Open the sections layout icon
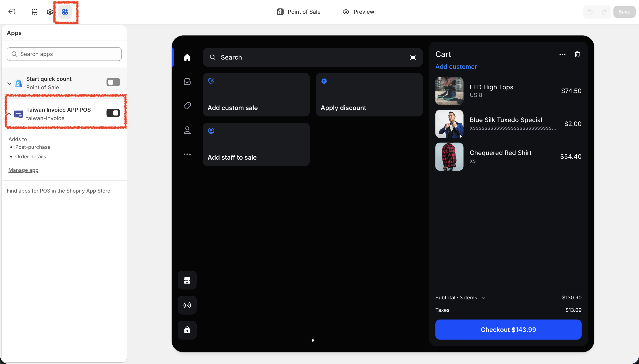The height and width of the screenshot is (364, 639). pyautogui.click(x=34, y=12)
